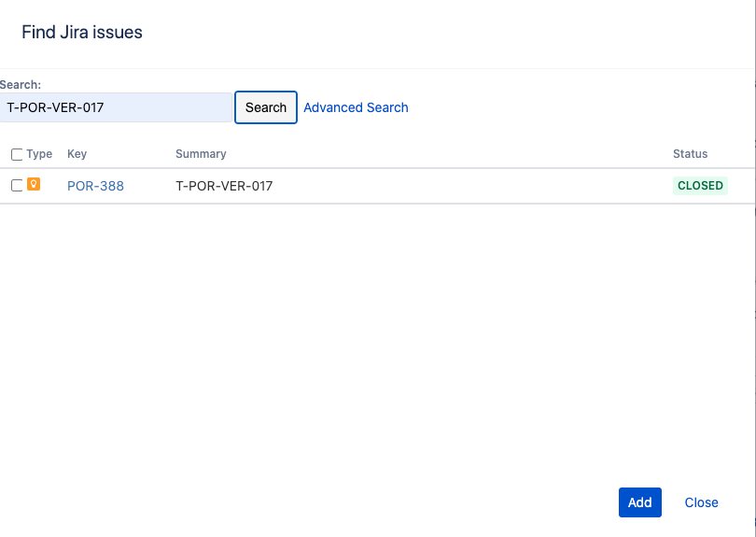Open the Advanced Search link

pyautogui.click(x=356, y=107)
